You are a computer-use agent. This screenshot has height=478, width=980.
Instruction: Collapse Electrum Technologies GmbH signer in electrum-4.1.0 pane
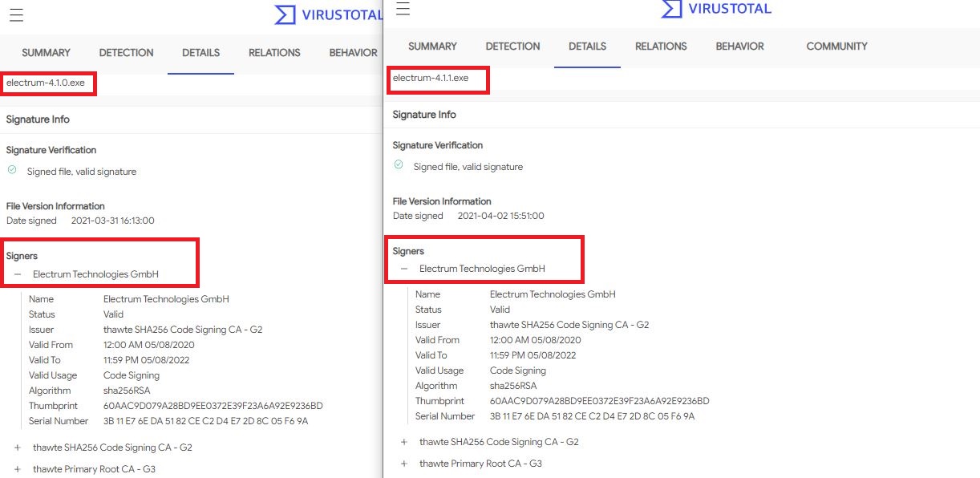click(x=18, y=274)
